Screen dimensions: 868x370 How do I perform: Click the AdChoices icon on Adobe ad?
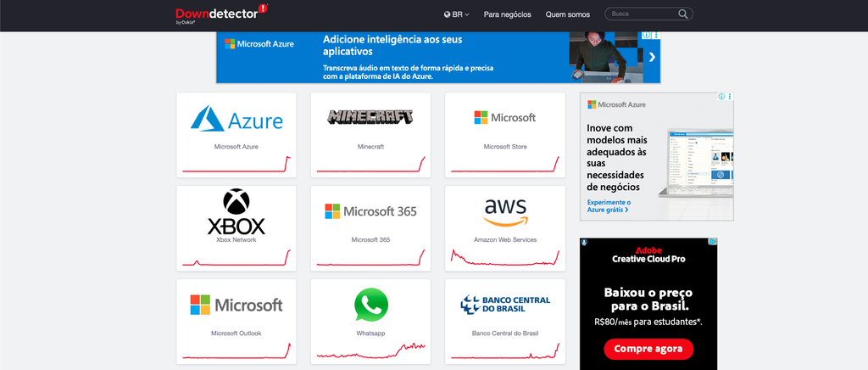[714, 242]
